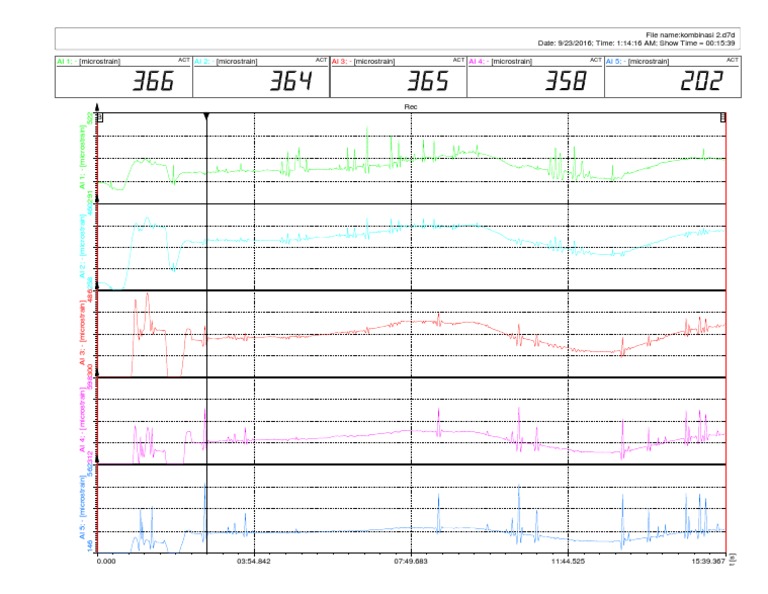This screenshot has width=768, height=594.
Task: Click the time axis label 03:54.842
Action: 254,561
